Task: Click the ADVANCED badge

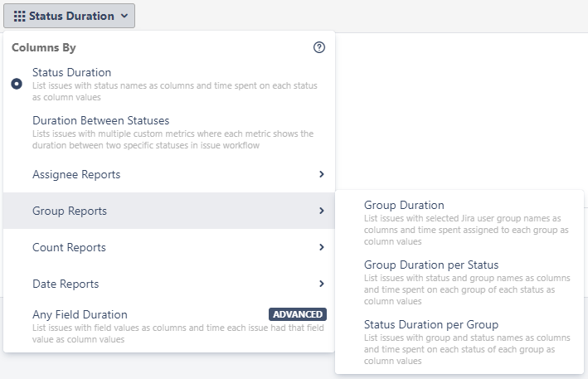Action: 298,314
